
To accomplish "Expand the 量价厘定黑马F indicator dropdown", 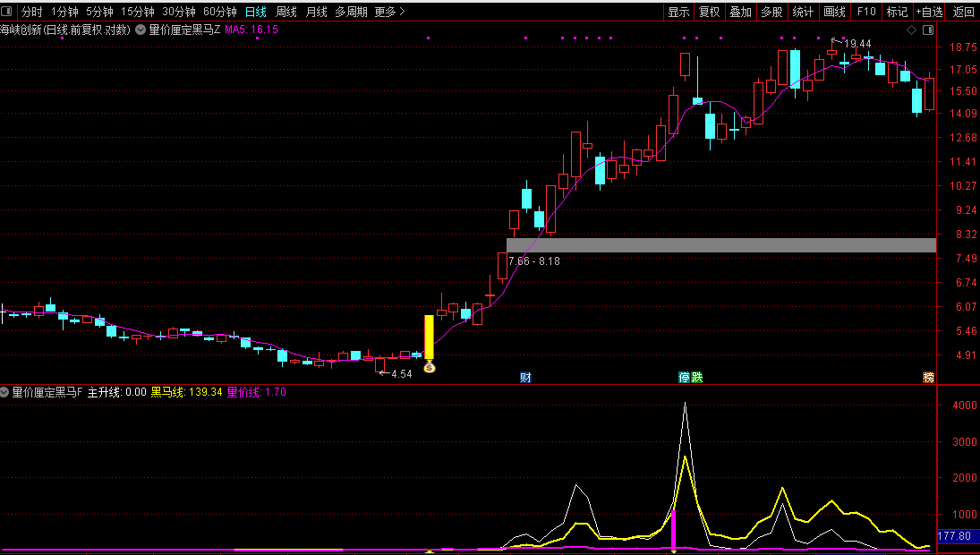I will (x=5, y=392).
